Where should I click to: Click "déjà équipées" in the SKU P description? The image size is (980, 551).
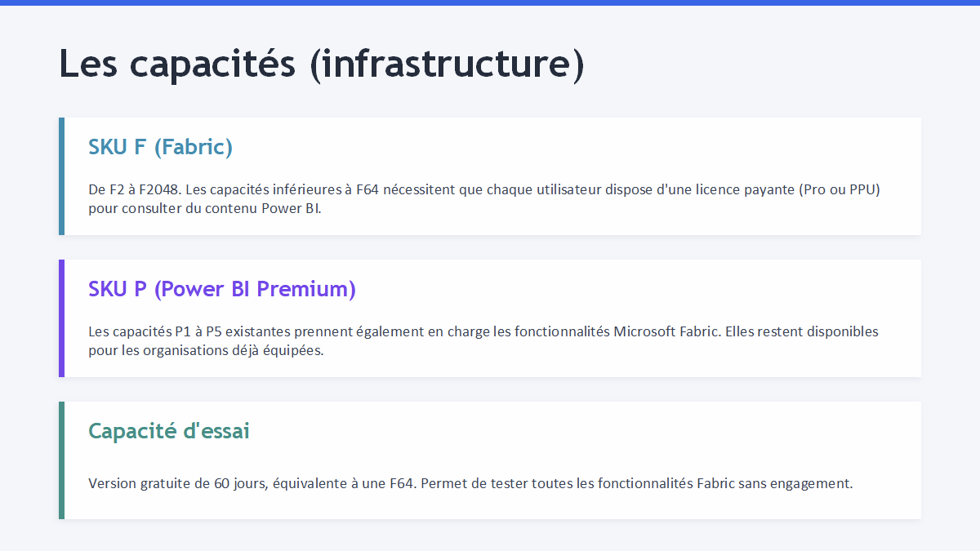click(282, 350)
